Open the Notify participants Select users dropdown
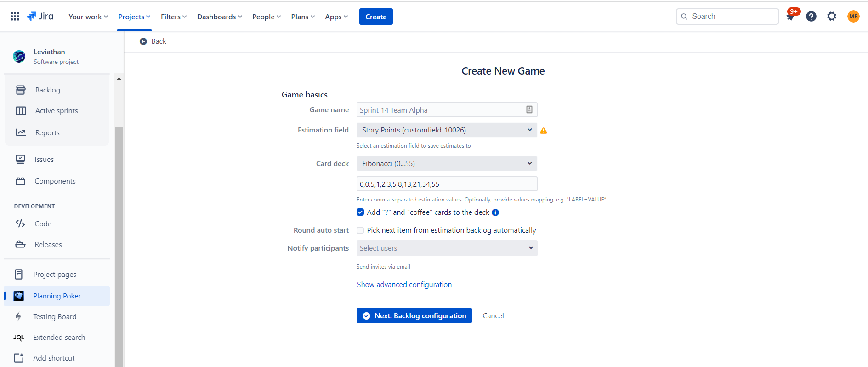The height and width of the screenshot is (367, 868). tap(447, 248)
